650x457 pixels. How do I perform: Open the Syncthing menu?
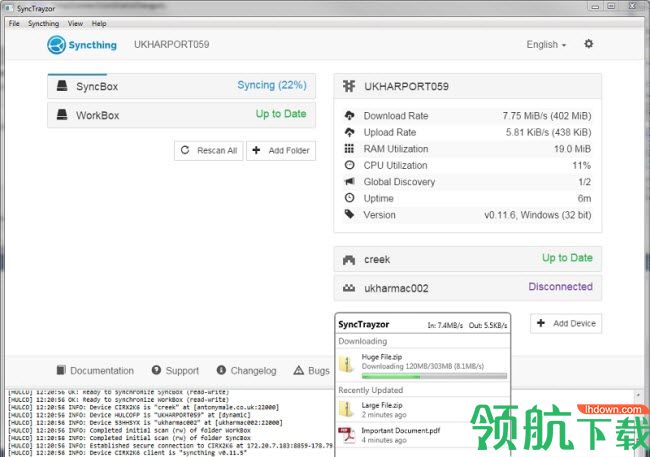tap(44, 24)
